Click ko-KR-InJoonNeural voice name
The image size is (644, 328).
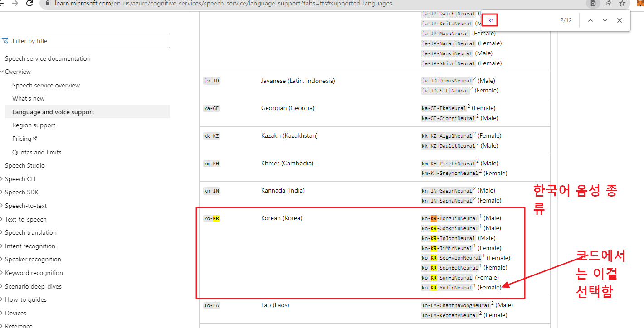449,238
